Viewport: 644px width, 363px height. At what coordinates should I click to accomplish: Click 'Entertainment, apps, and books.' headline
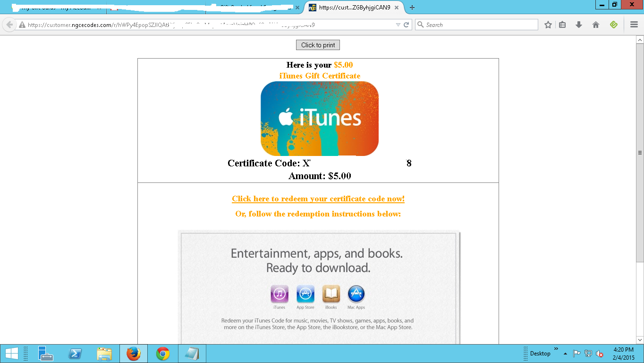point(317,253)
